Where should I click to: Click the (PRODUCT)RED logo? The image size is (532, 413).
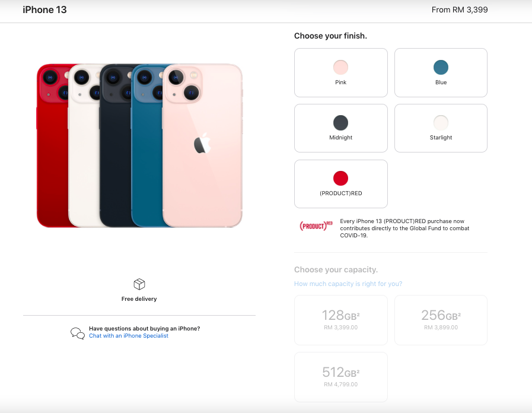316,225
